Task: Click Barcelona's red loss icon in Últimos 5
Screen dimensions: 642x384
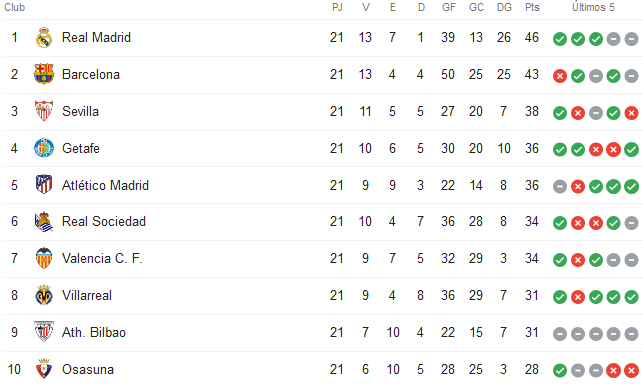Action: click(560, 76)
